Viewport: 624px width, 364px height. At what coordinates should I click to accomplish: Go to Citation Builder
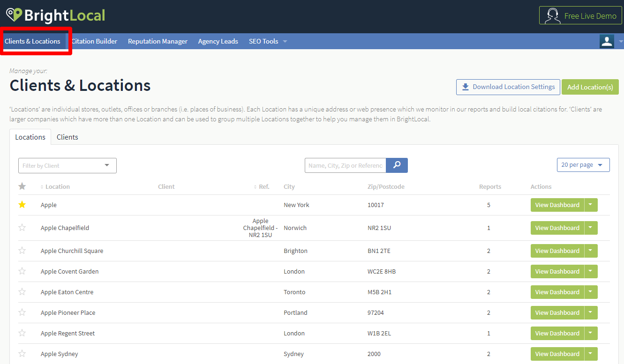(94, 41)
